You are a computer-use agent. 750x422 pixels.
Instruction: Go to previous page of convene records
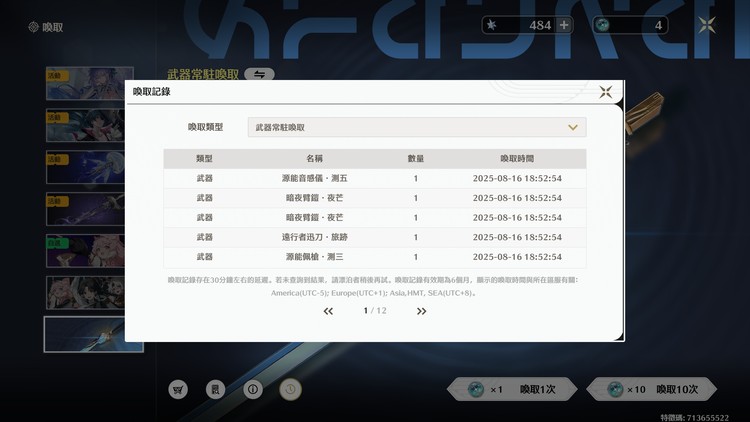(x=328, y=311)
